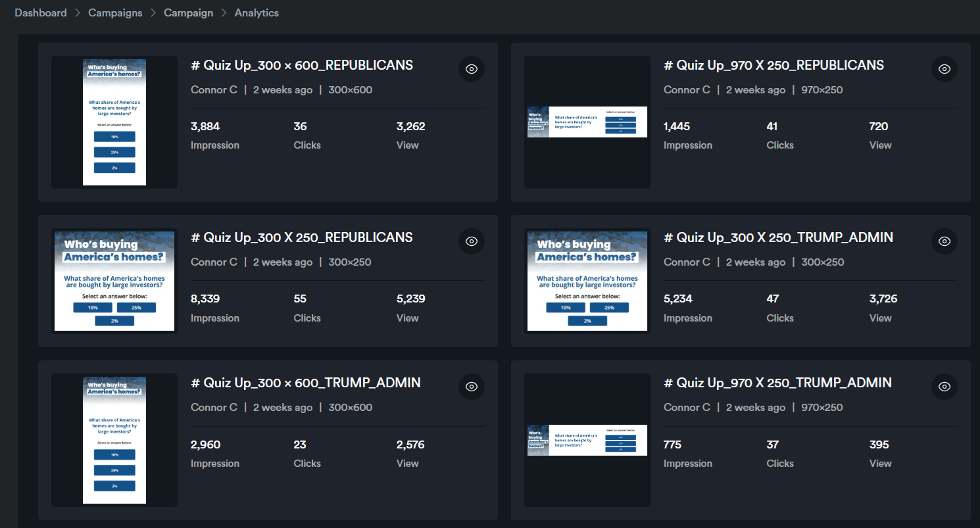This screenshot has height=528, width=980.
Task: Click thumbnail of 300 × 600_TRUMP_ADMIN creative
Action: pos(114,440)
